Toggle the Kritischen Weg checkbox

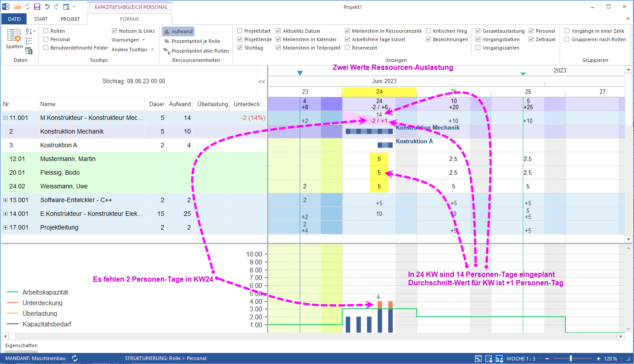pos(429,31)
